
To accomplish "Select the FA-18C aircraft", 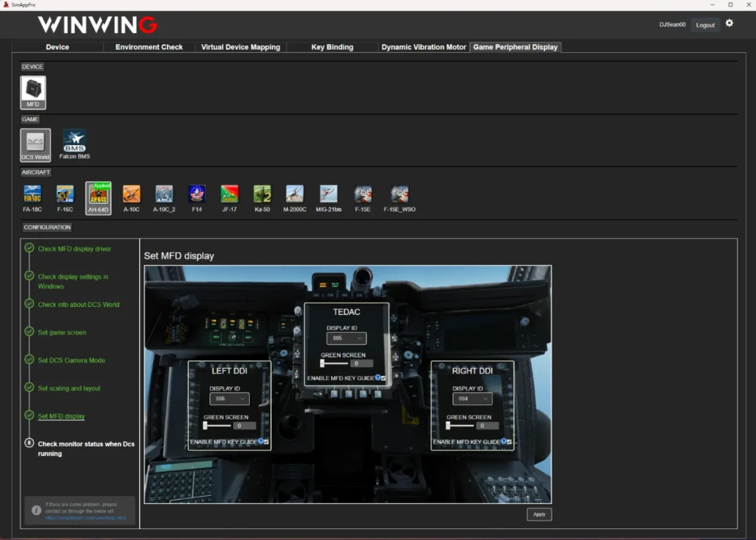I will [32, 198].
